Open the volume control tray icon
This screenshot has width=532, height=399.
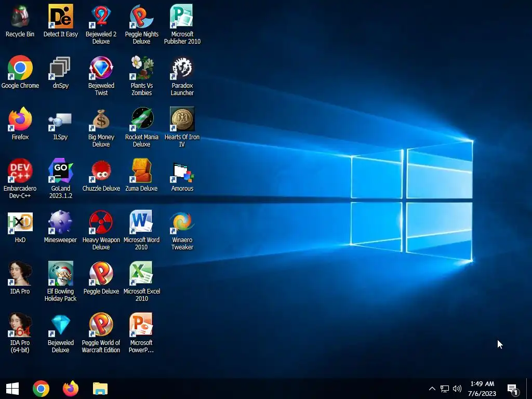pos(457,389)
